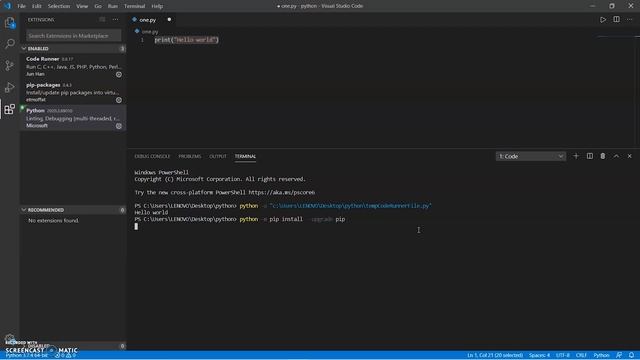Open the Python extension manage gear
640x360 pixels.
tap(119, 126)
